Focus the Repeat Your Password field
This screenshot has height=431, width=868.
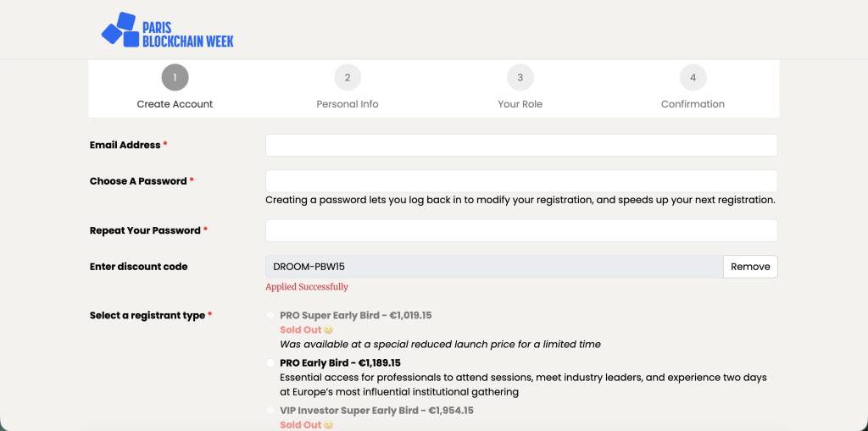coord(521,230)
